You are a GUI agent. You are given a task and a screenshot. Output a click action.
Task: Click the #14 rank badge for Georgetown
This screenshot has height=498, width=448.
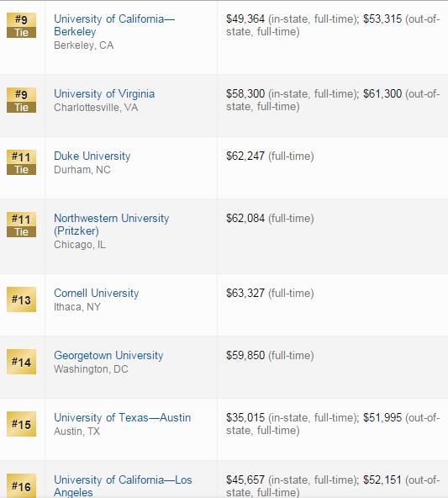[21, 362]
